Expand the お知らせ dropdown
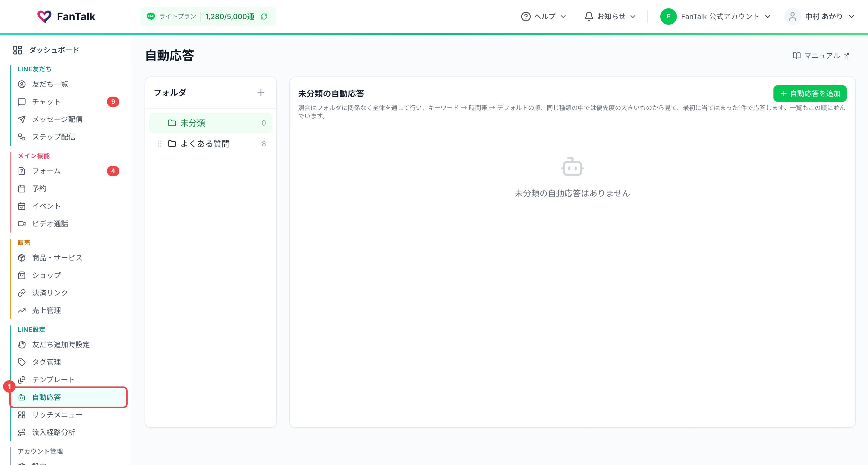868x465 pixels. [x=610, y=17]
